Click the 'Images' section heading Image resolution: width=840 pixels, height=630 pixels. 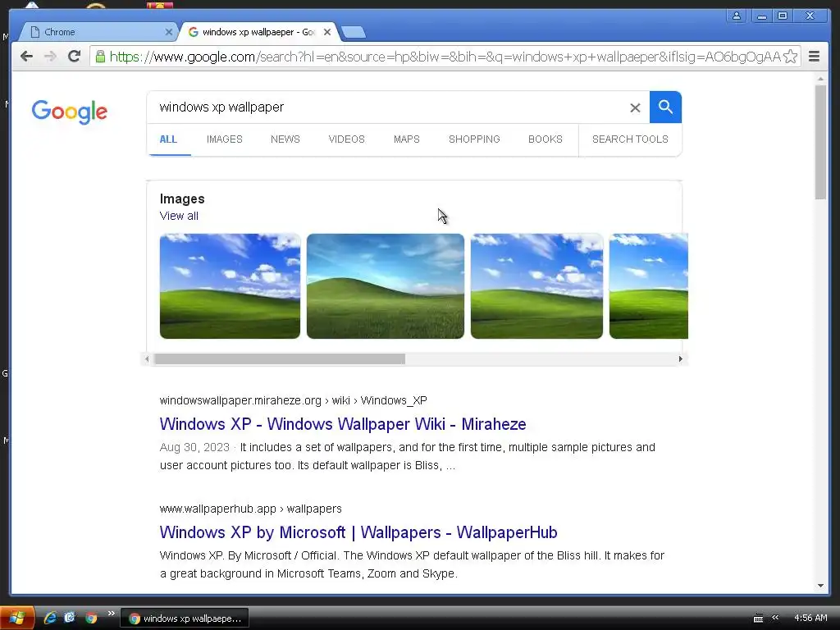coord(182,199)
